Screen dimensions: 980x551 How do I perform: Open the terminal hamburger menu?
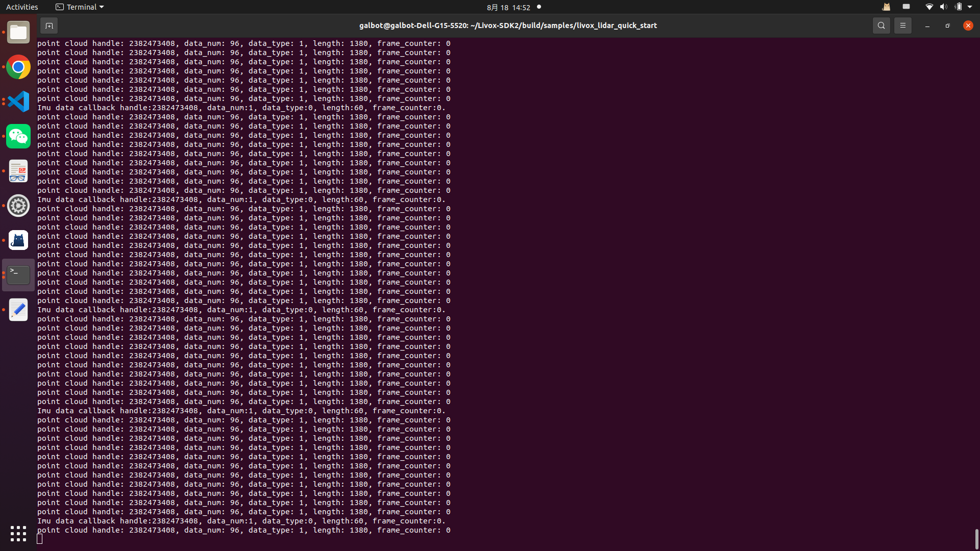click(902, 26)
